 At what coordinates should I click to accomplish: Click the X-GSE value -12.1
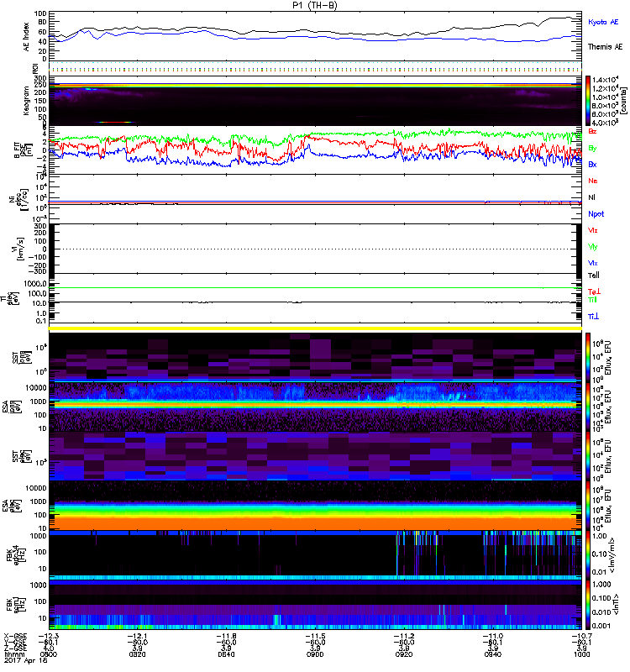[x=137, y=636]
